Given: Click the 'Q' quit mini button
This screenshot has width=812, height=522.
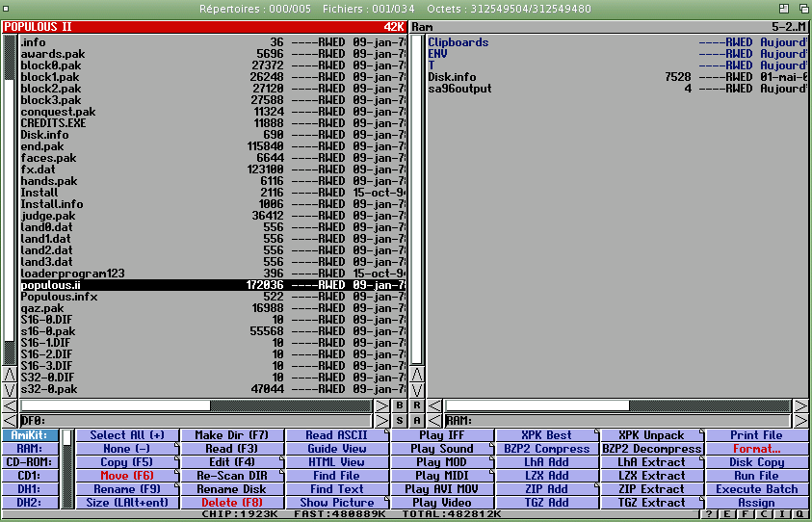Looking at the screenshot, I should 799,514.
